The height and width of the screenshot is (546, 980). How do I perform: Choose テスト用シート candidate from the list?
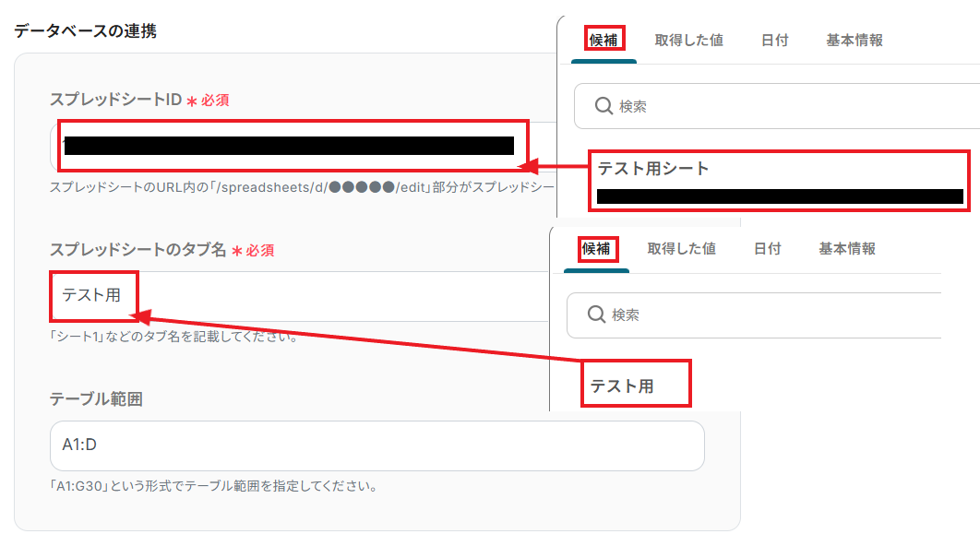[x=780, y=181]
